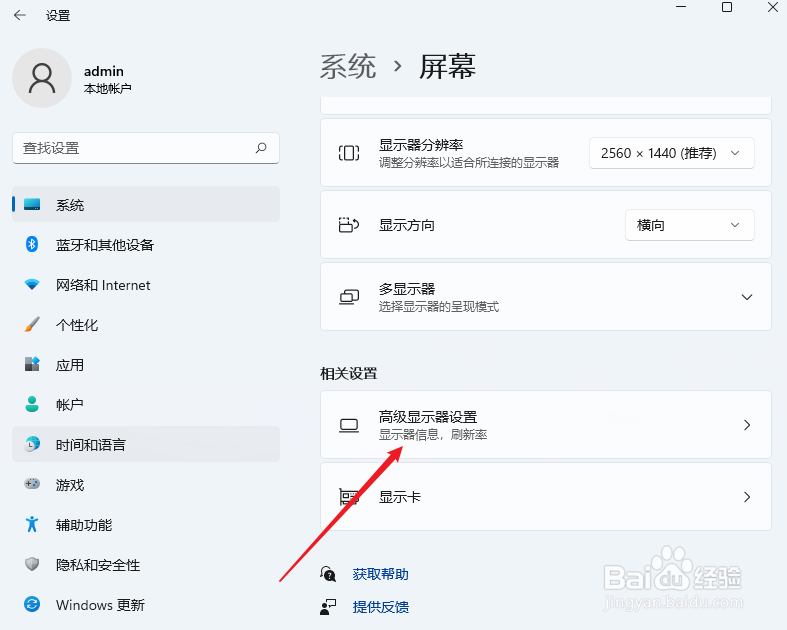Maximize the settings window
Image resolution: width=787 pixels, height=630 pixels.
click(726, 7)
